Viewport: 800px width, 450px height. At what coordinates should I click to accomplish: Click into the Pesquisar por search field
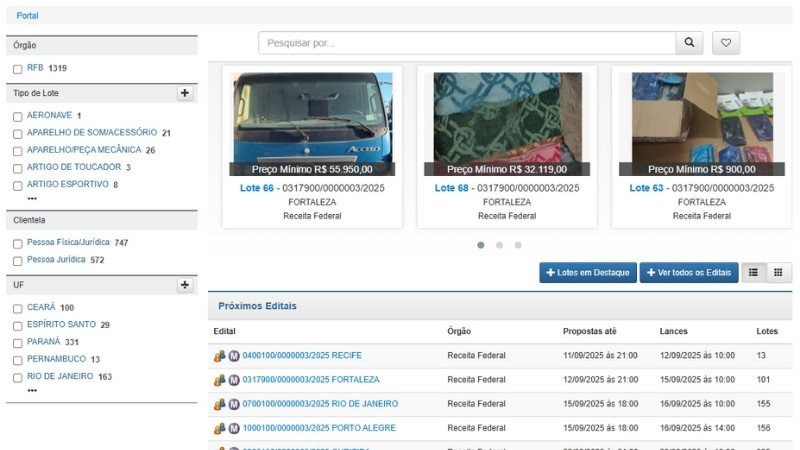coord(467,43)
